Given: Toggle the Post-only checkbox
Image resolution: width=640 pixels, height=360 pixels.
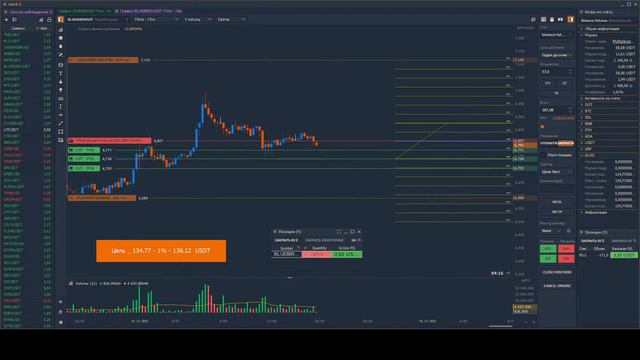Looking at the screenshot, I should [544, 155].
